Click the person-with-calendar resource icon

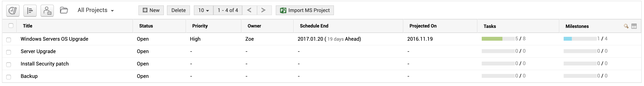point(47,10)
